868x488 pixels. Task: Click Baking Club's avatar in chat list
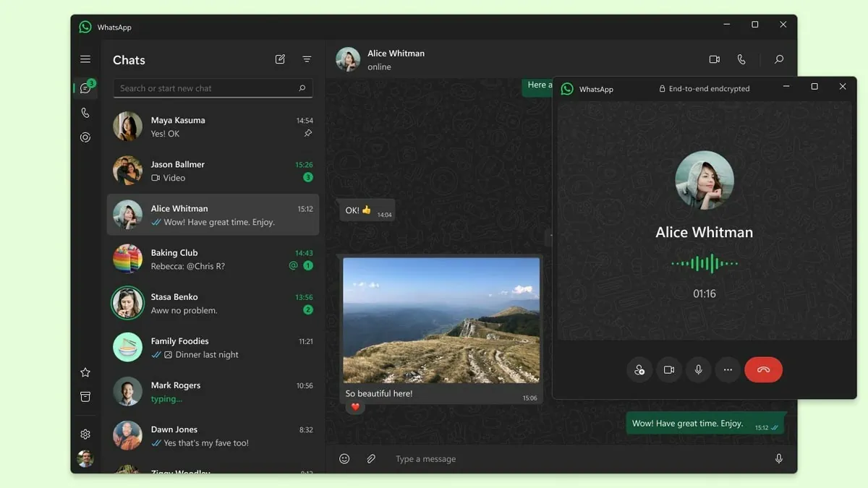point(127,259)
